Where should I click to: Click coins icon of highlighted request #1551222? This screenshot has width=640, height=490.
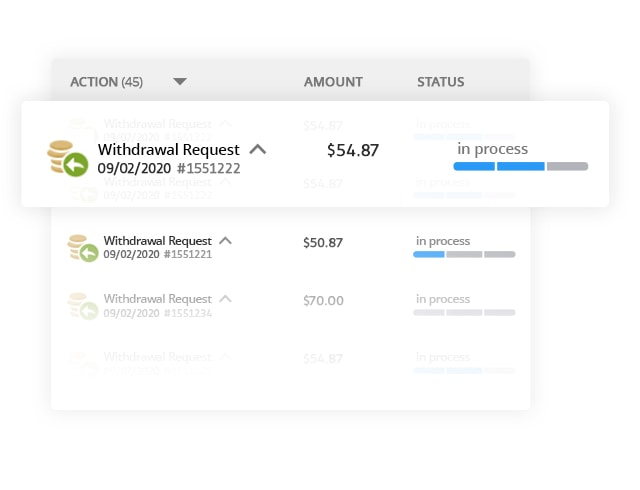pos(68,158)
